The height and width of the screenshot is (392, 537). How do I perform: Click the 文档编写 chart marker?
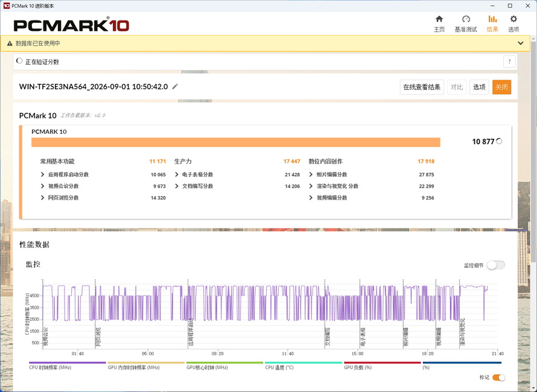tap(328, 336)
